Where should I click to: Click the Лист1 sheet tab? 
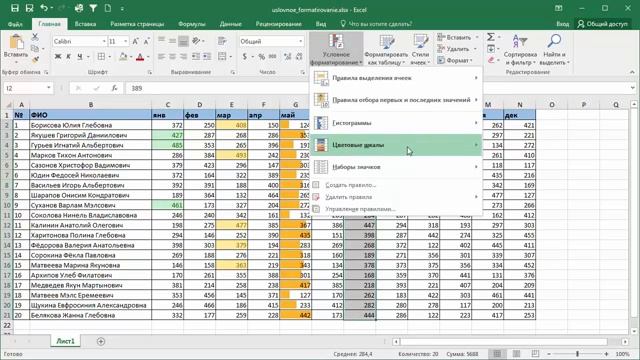click(x=66, y=341)
